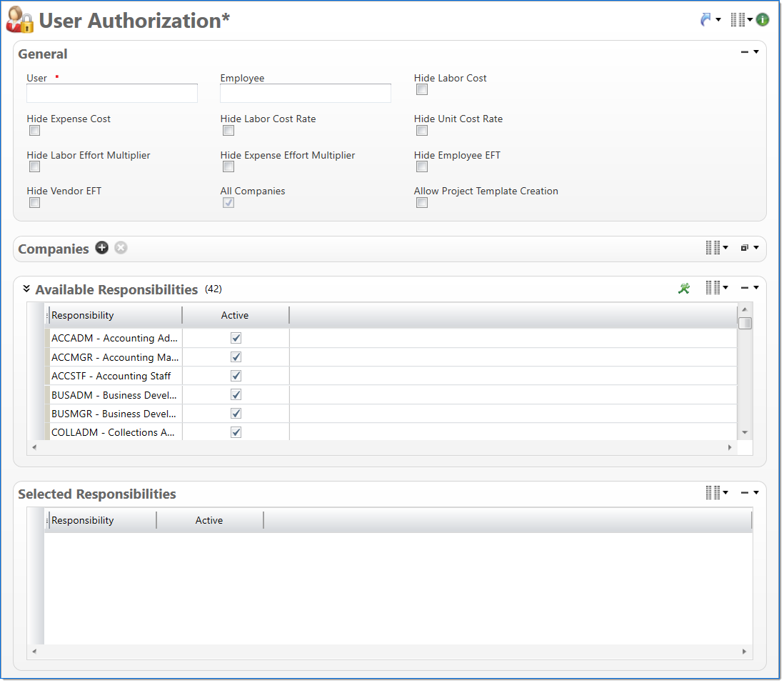Screen dimensions: 784x683
Task: Click Active column header in Selected Responsibilities
Action: 209,520
